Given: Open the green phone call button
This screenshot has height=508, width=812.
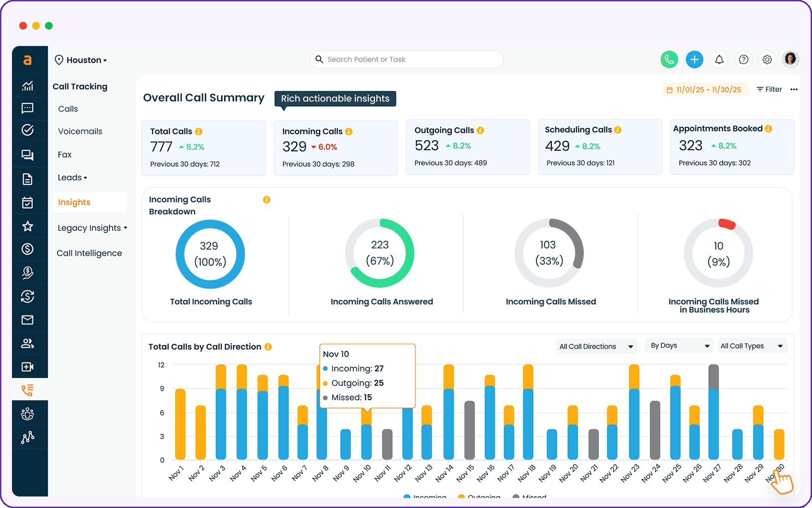Looking at the screenshot, I should [x=669, y=59].
